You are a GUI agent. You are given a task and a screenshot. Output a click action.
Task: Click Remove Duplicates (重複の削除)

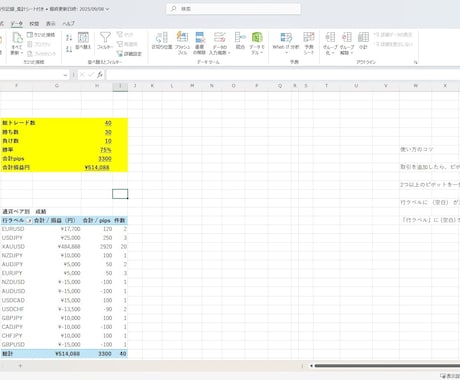coord(199,43)
